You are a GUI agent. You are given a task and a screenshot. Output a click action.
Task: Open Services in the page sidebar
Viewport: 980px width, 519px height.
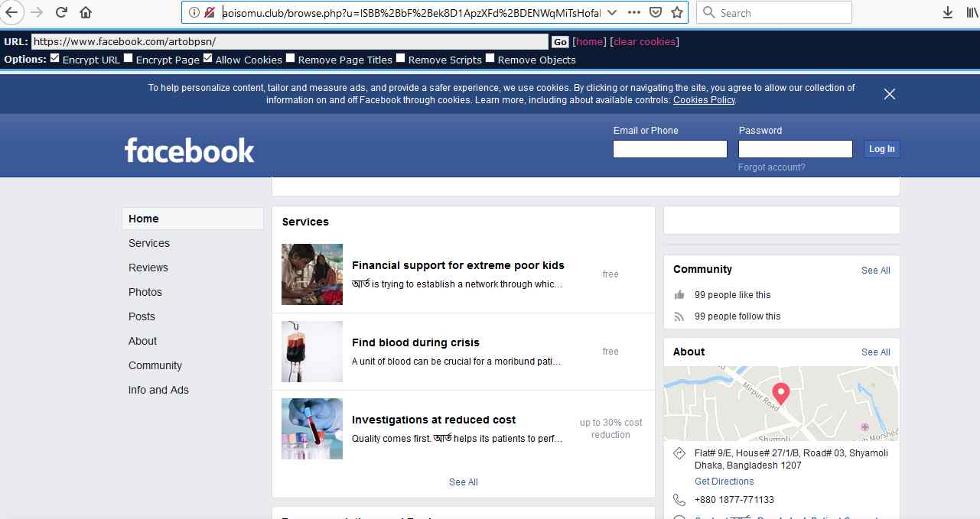coord(149,243)
